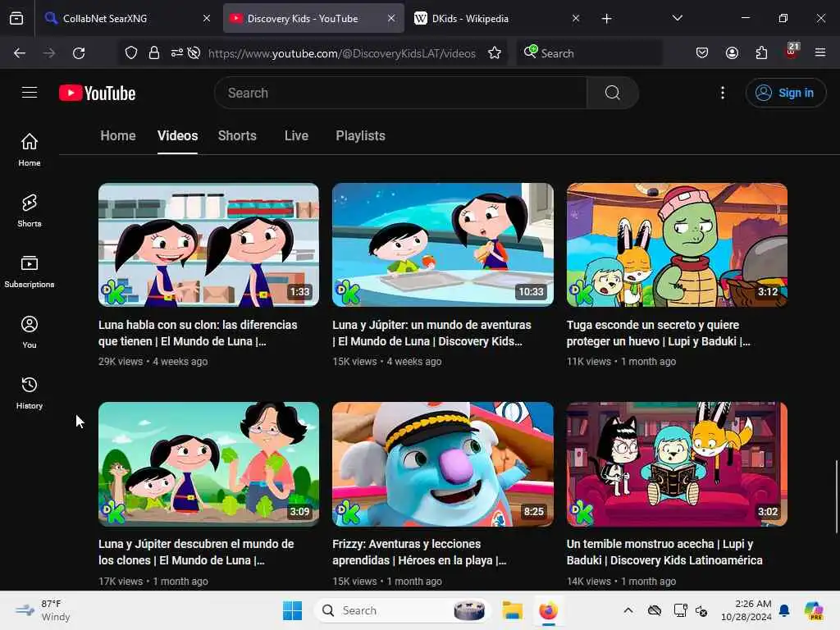Screen dimensions: 840x630
Task: Open the You section in sidebar
Action: coord(30,332)
